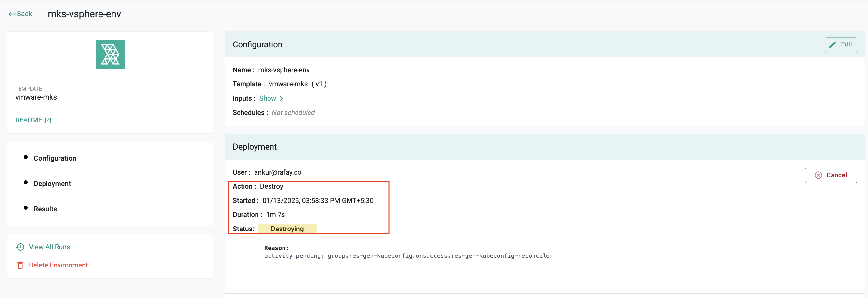Screen dimensions: 868x298
Task: Click the Action value Destroy
Action: pos(271,186)
